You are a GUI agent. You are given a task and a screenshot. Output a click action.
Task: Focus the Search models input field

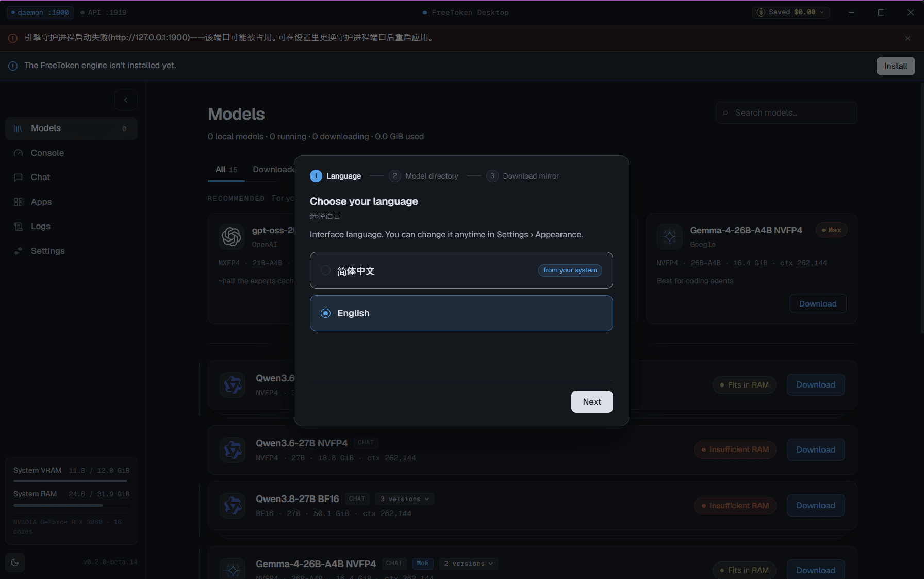pyautogui.click(x=786, y=113)
